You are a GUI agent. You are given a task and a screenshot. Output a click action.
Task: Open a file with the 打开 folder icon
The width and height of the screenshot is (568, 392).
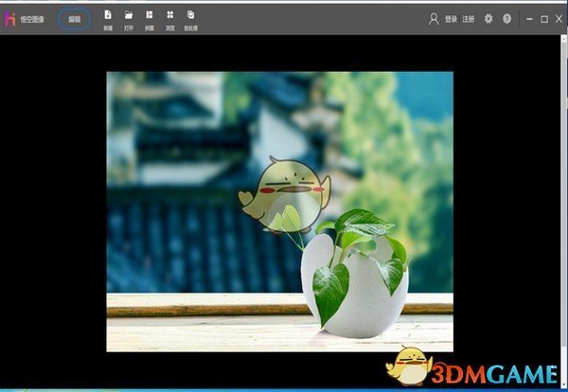tap(128, 15)
